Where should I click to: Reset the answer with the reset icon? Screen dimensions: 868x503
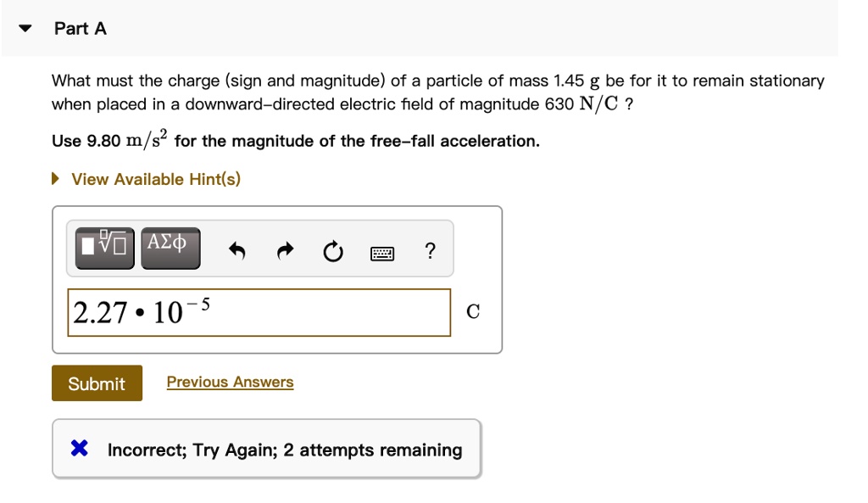coord(332,249)
